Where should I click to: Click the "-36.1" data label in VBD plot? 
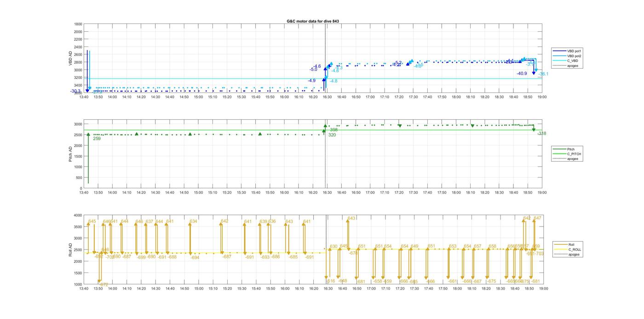543,74
